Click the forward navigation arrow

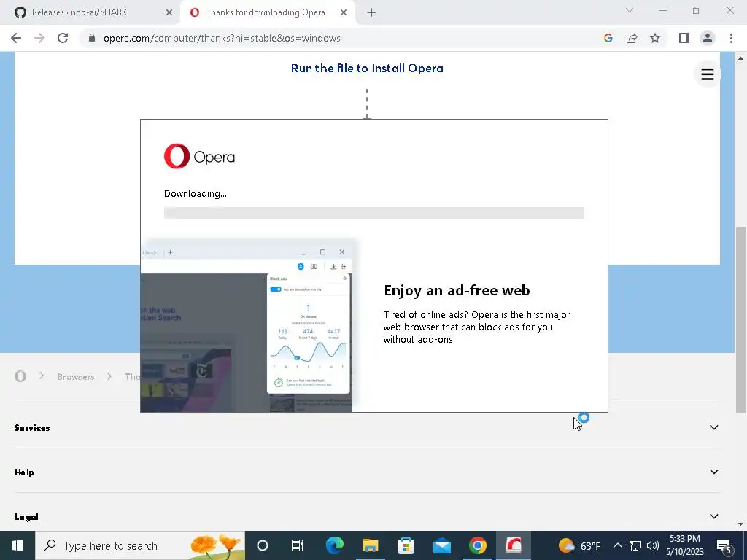pos(39,38)
